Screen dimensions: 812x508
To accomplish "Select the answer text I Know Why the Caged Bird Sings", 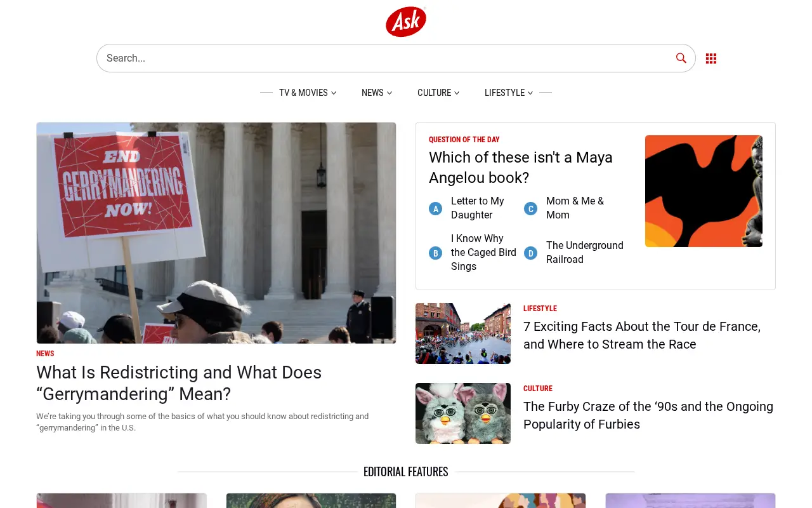I will coord(483,253).
